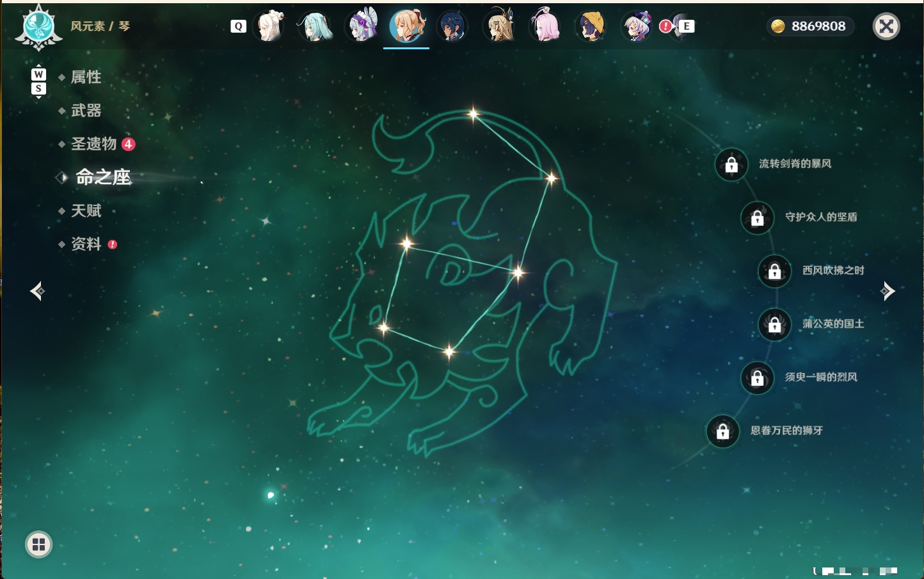Open the locked 西风吹拂之时 constellation node
Screen dimensions: 924x579
coord(775,271)
